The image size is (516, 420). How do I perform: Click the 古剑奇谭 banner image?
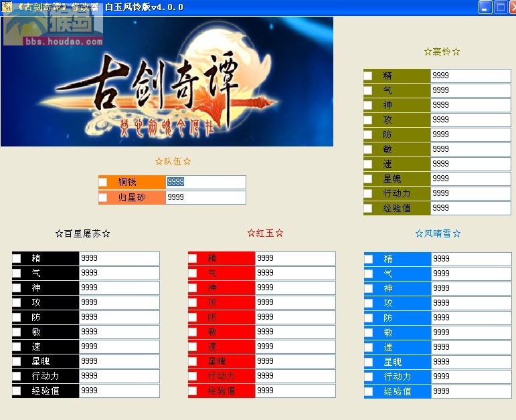167,81
